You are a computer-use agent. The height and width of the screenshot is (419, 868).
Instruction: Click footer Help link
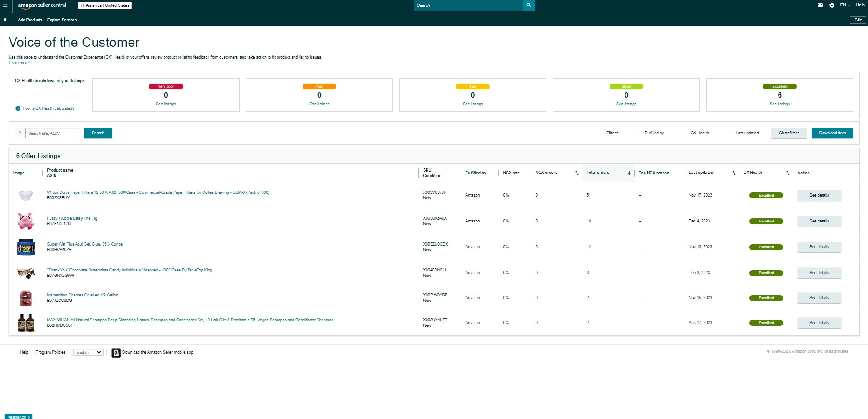pyautogui.click(x=24, y=352)
